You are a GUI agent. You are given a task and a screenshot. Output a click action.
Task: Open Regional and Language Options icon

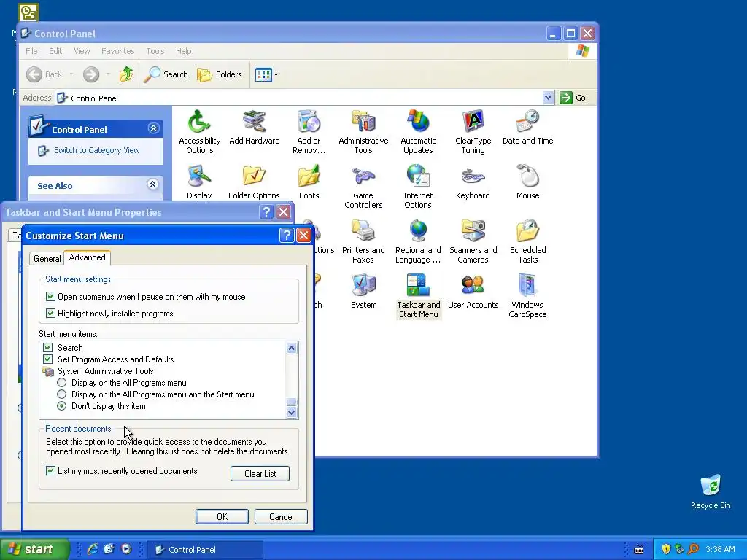[x=418, y=241]
